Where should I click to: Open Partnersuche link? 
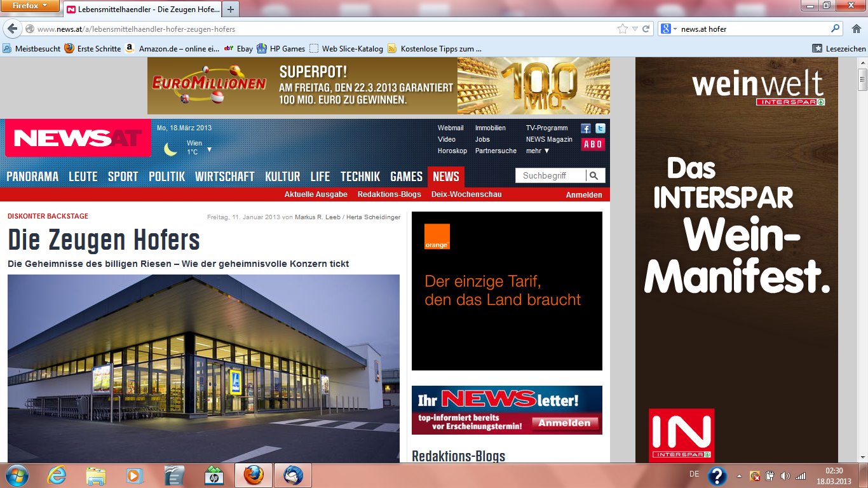coord(496,151)
